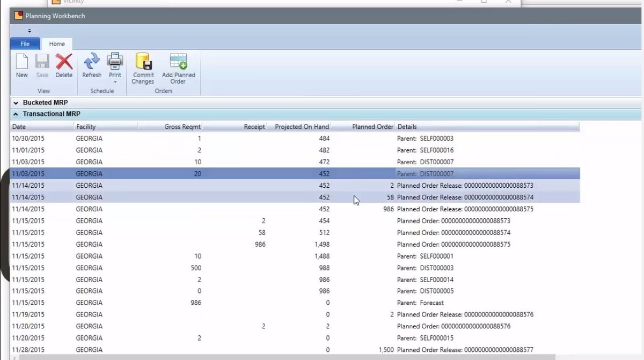Screen dimensions: 644x360
Task: Click Projected On Hand value 1,498
Action: (321, 245)
